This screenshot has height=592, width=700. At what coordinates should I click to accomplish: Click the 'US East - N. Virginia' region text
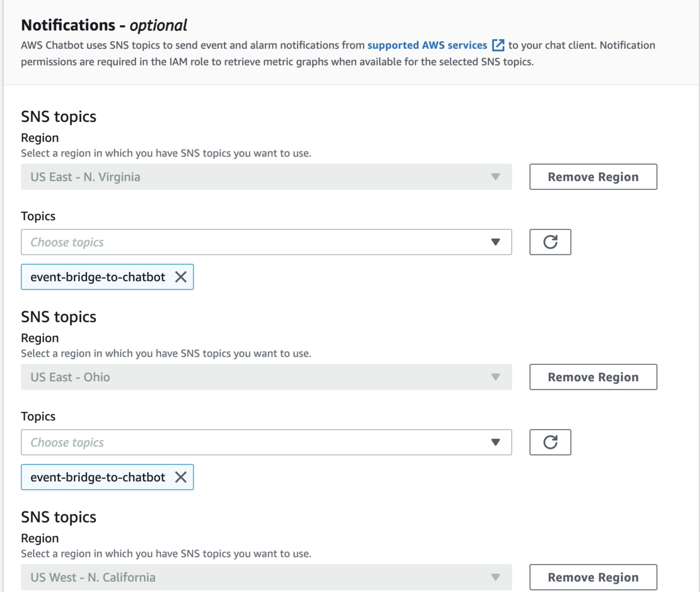[x=85, y=177]
